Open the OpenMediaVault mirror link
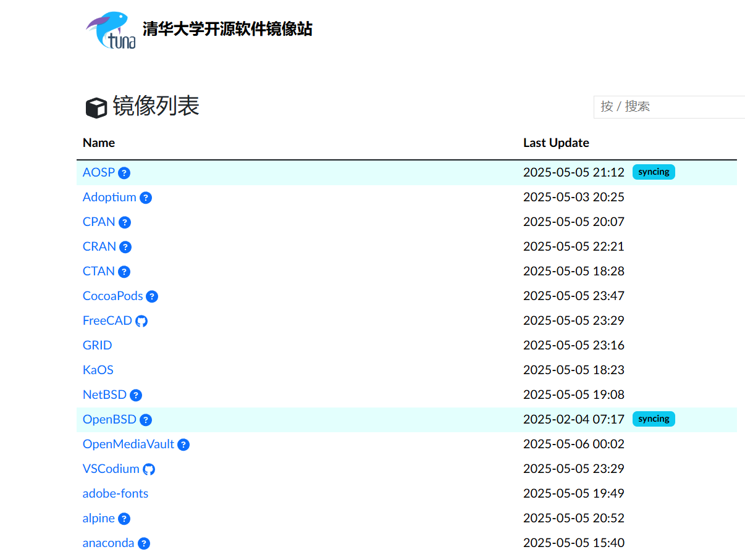Image resolution: width=745 pixels, height=560 pixels. pyautogui.click(x=128, y=444)
